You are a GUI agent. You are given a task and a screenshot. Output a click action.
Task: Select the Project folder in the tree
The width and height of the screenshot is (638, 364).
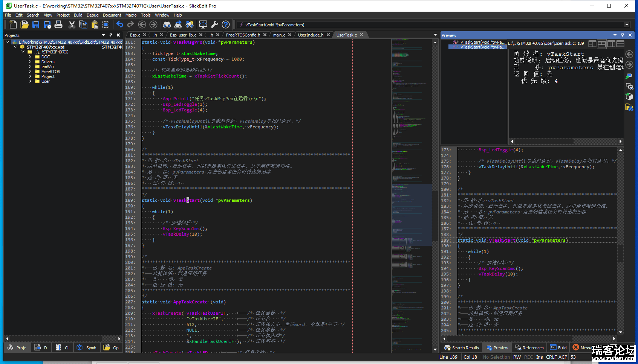[48, 76]
